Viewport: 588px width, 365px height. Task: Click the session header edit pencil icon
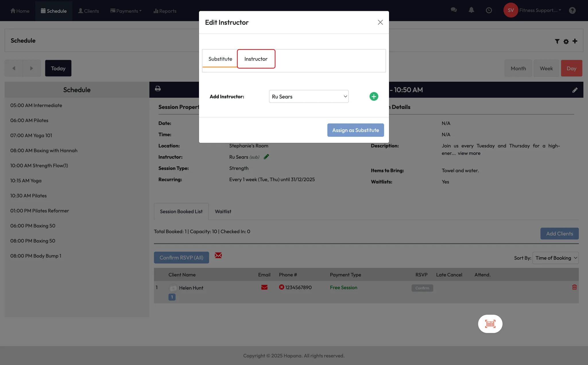click(x=575, y=90)
